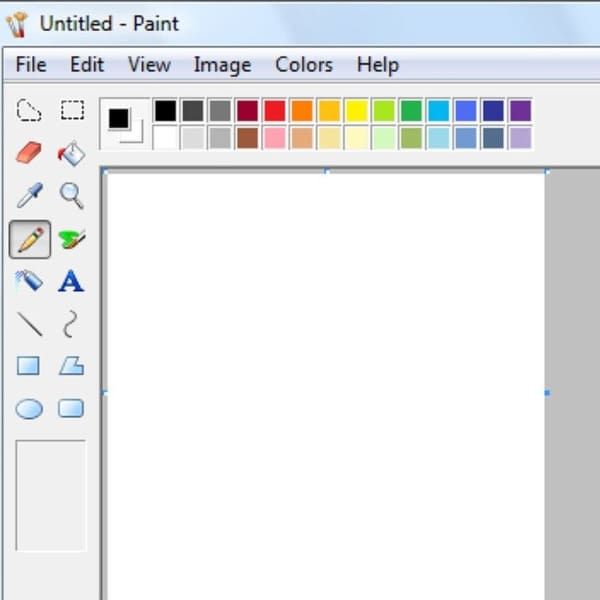The width and height of the screenshot is (600, 600).
Task: Pick the white color swatch
Action: coord(165,138)
